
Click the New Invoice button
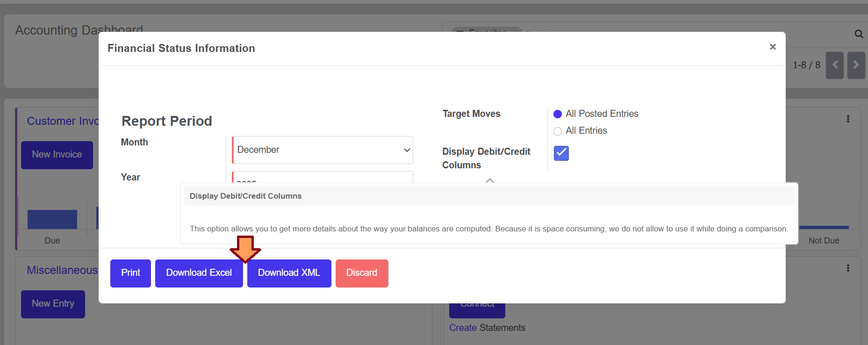pos(57,155)
